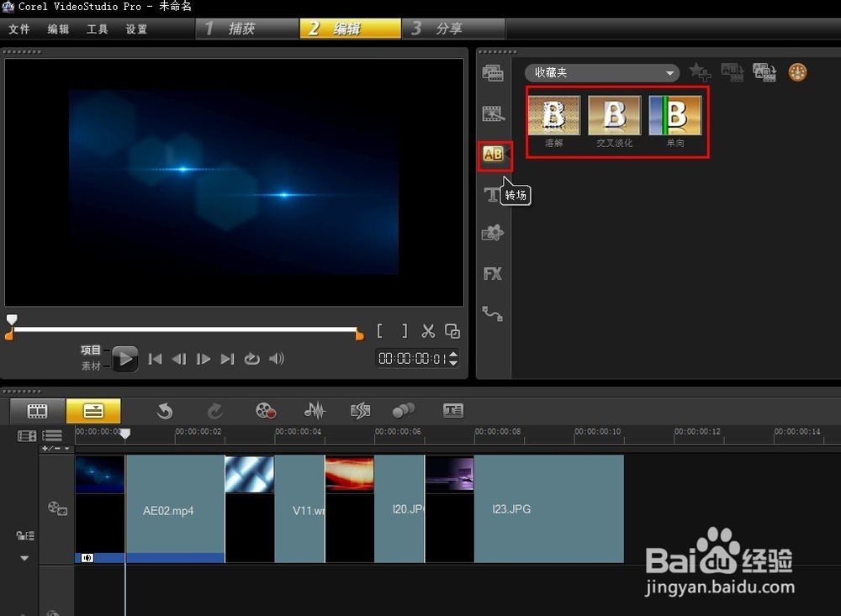Click the video track reel icon
841x616 pixels.
click(x=57, y=508)
